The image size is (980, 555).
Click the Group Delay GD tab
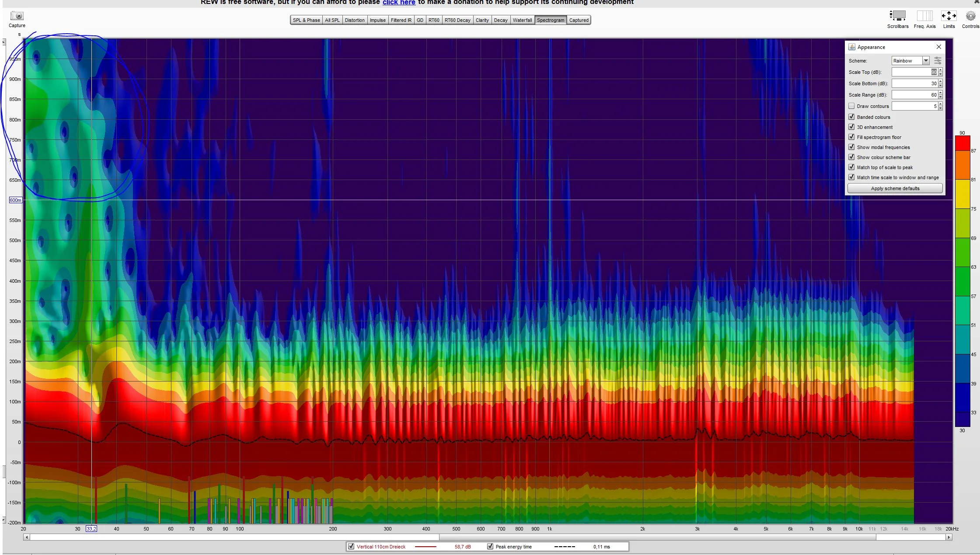(x=420, y=20)
